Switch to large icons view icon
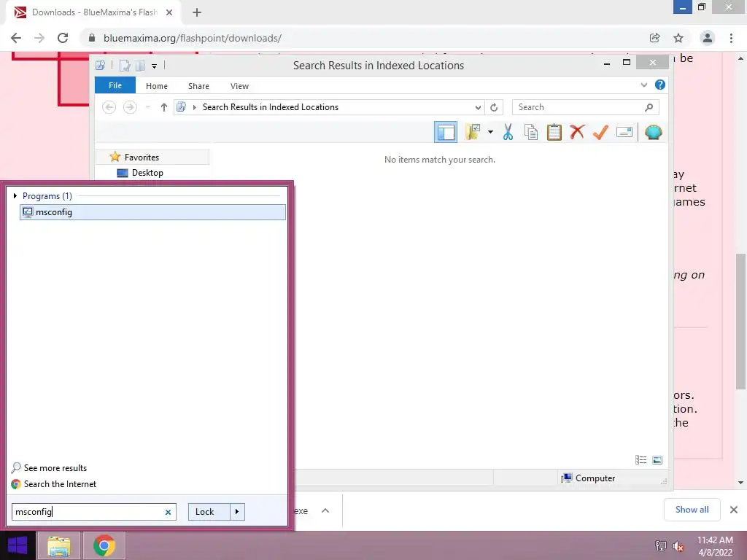Image resolution: width=747 pixels, height=560 pixels. click(657, 459)
